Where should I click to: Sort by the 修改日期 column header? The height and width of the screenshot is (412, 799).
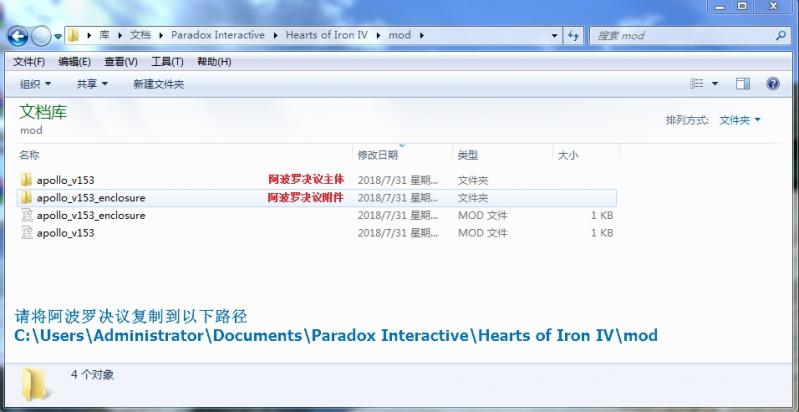[x=378, y=155]
